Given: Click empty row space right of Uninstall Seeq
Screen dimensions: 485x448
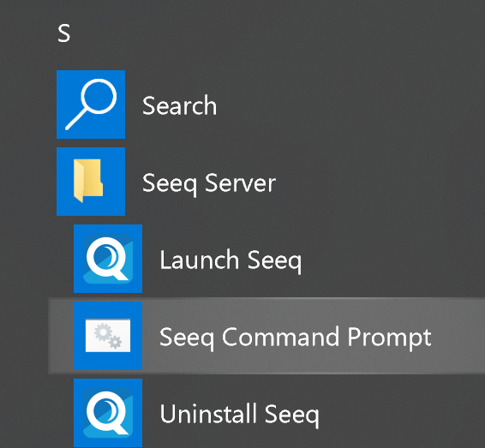Looking at the screenshot, I should coord(402,413).
